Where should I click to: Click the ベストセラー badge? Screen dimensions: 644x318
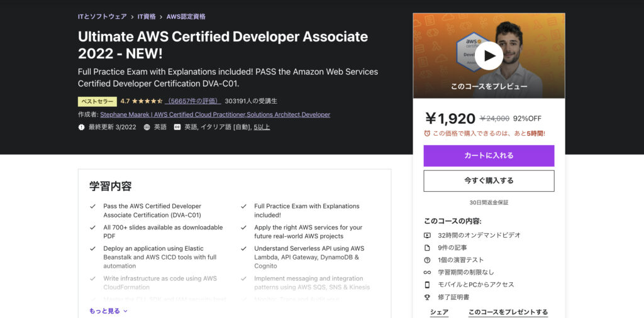97,101
